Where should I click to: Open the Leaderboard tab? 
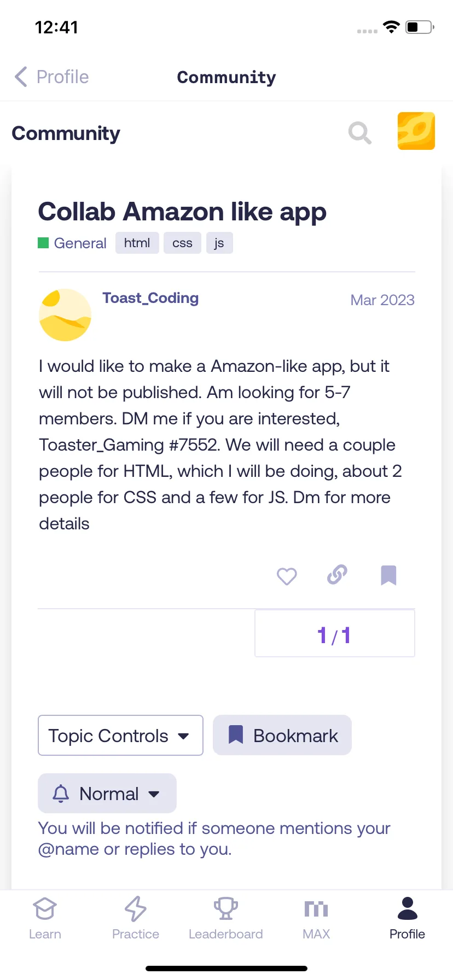tap(226, 919)
